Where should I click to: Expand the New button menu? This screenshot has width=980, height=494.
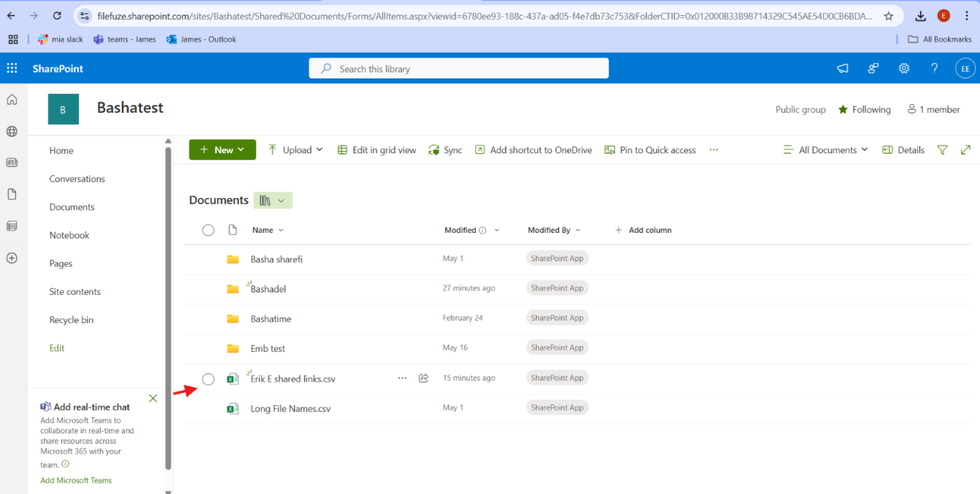(x=222, y=149)
